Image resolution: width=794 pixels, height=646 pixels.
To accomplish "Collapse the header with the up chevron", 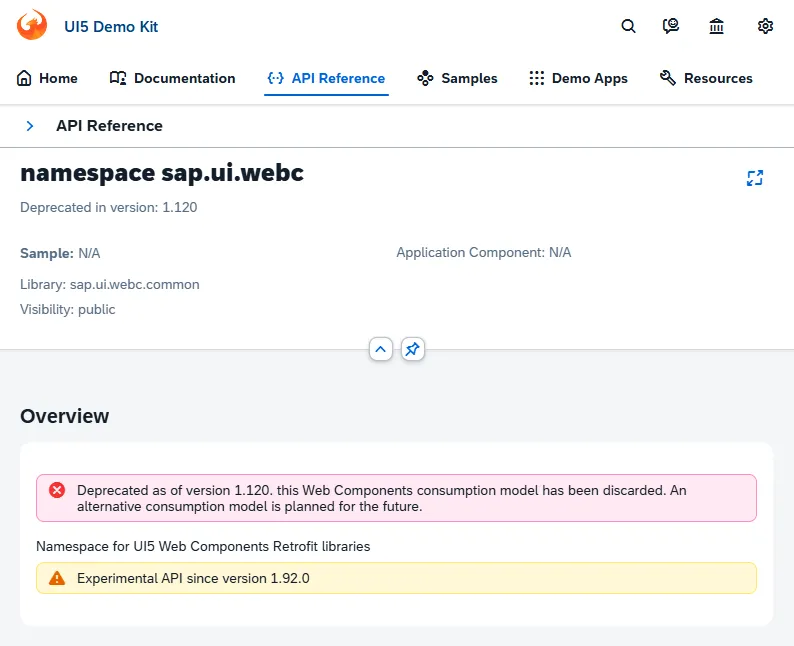I will pyautogui.click(x=381, y=349).
